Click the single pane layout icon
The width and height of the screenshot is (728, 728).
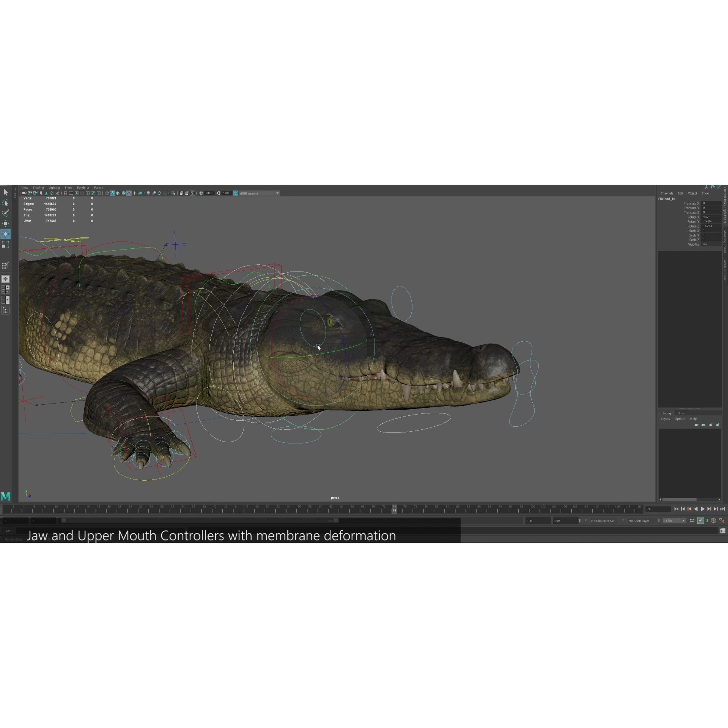click(x=5, y=279)
